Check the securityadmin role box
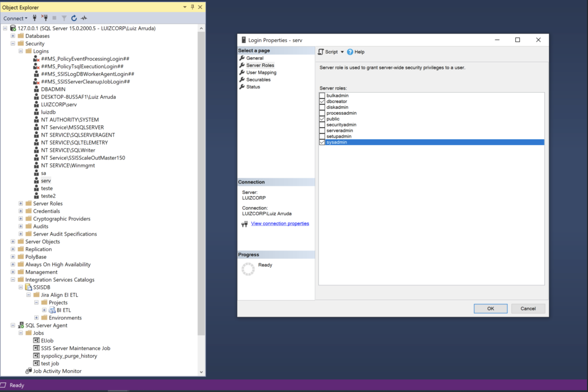588x392 pixels. click(x=322, y=125)
